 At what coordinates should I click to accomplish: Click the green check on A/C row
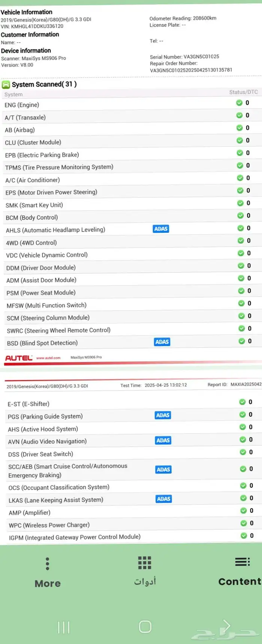coord(240,178)
